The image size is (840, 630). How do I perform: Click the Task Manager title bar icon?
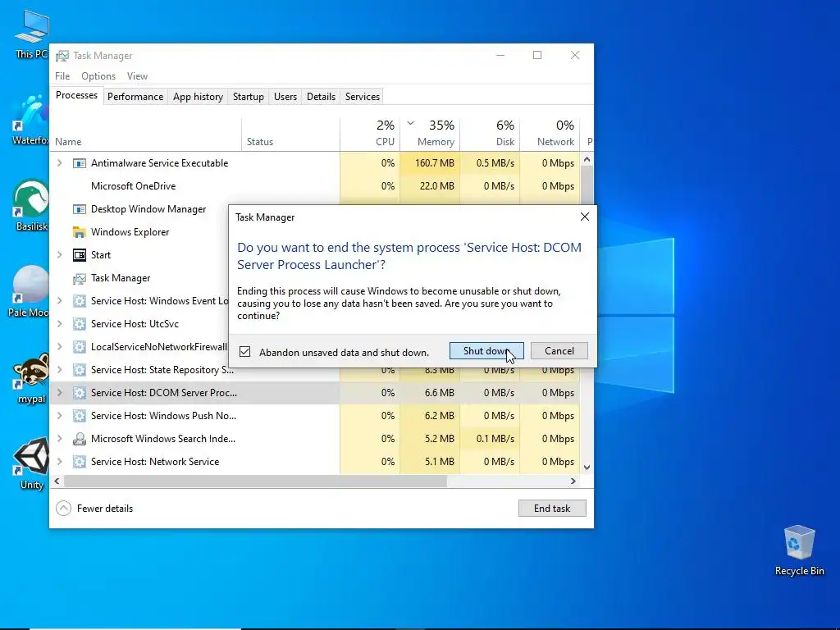tap(62, 56)
